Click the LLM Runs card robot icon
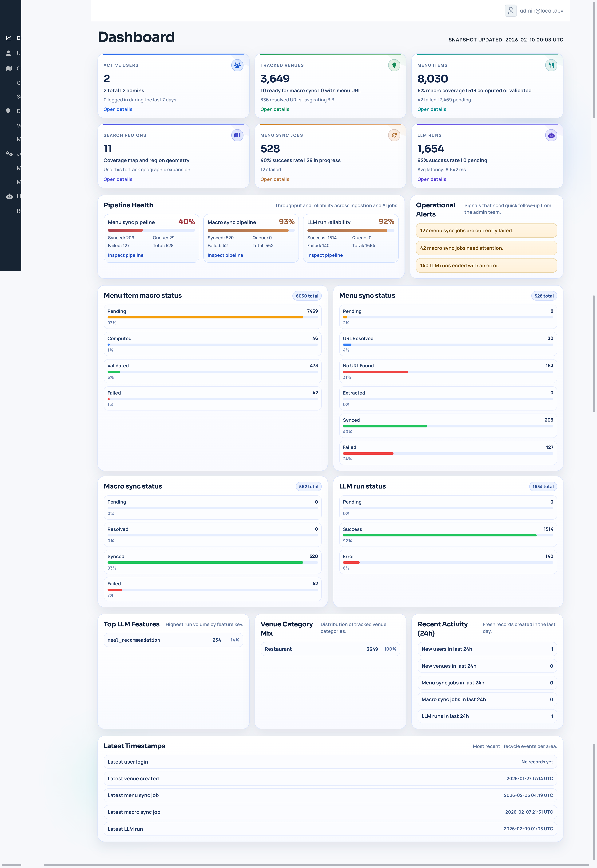Screen dimensions: 597x868 click(551, 135)
